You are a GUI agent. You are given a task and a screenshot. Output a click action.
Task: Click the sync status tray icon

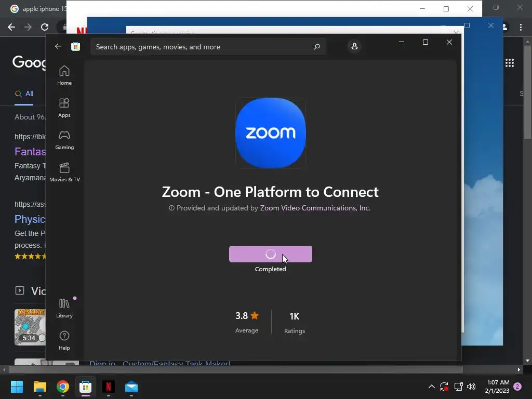(x=444, y=387)
